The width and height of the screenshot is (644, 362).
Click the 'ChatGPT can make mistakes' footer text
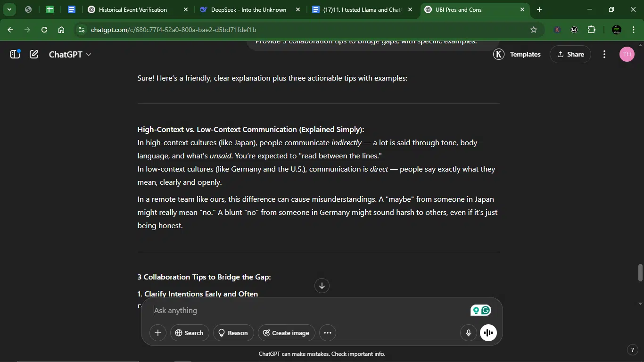pyautogui.click(x=322, y=354)
